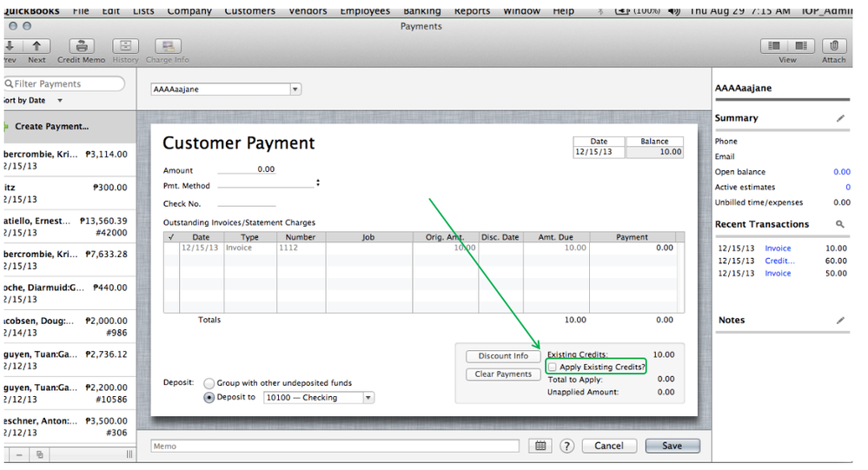The height and width of the screenshot is (470, 868).
Task: Open the Charge Info toolbar icon
Action: tap(168, 46)
